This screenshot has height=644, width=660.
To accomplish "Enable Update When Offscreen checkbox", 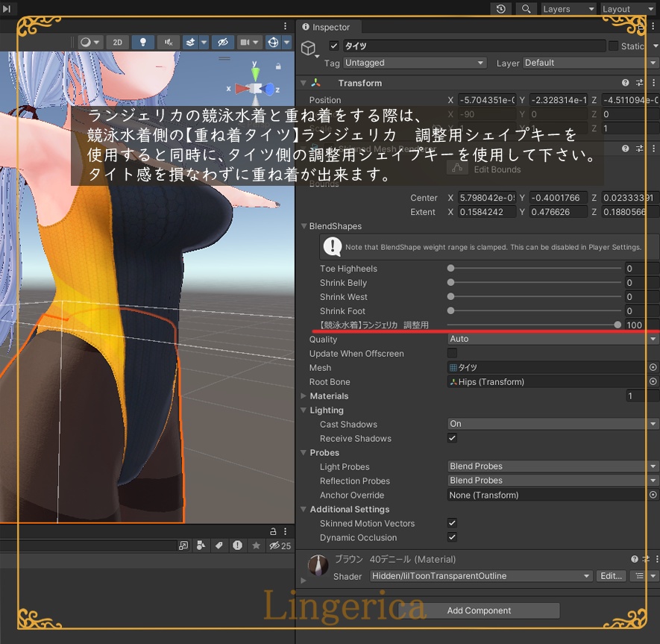I will (x=452, y=353).
